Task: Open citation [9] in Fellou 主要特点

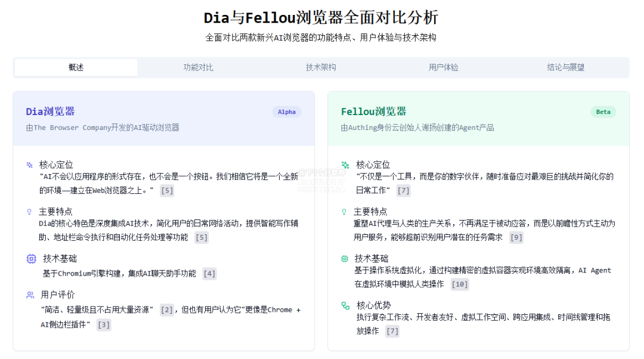Action: 516,237
